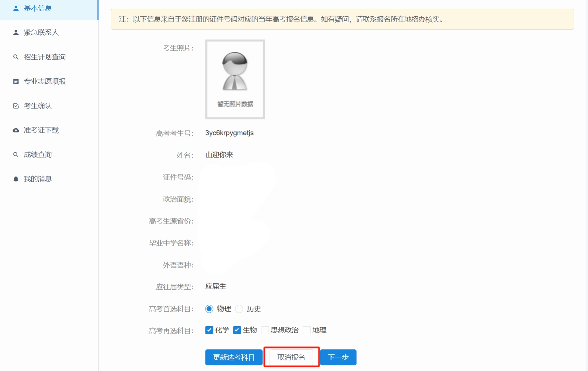Viewport: 588px width, 371px height.
Task: Click the 更新选考科目 button
Action: click(234, 357)
